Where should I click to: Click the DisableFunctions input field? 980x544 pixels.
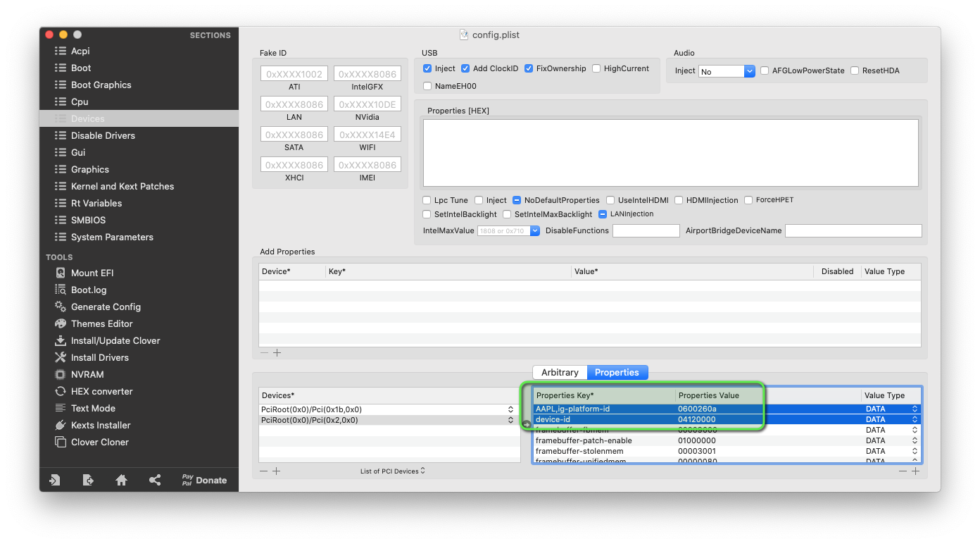pos(646,230)
